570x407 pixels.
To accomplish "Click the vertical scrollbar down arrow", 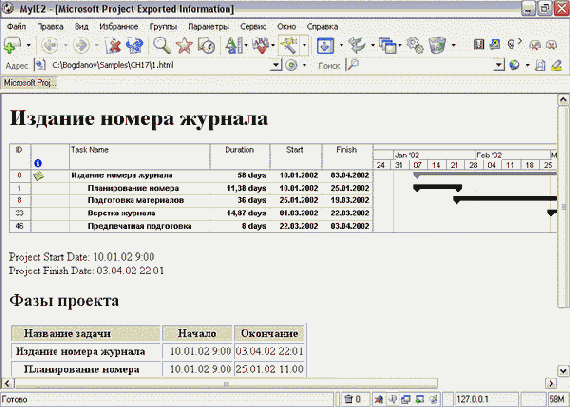I will coord(563,371).
